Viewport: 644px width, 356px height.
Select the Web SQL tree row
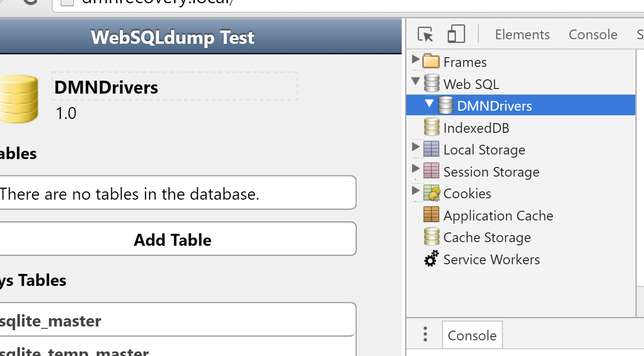tap(521, 84)
